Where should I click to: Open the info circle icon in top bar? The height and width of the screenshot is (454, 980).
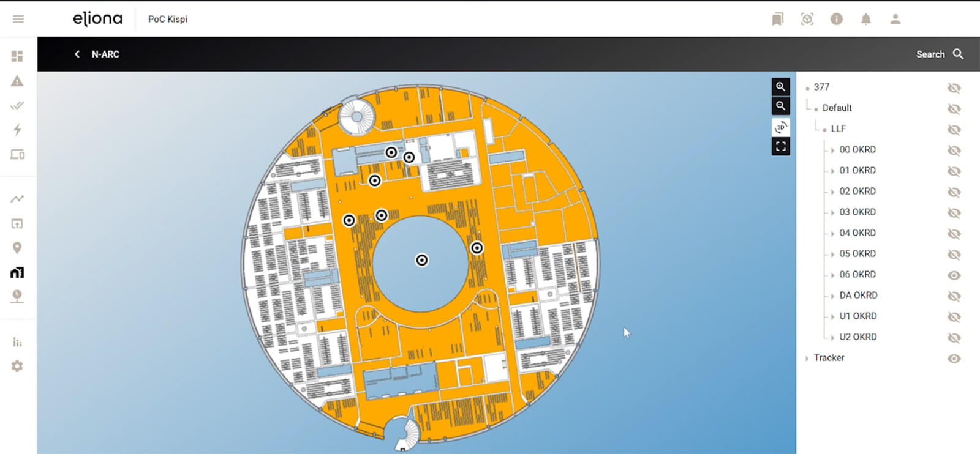point(837,19)
